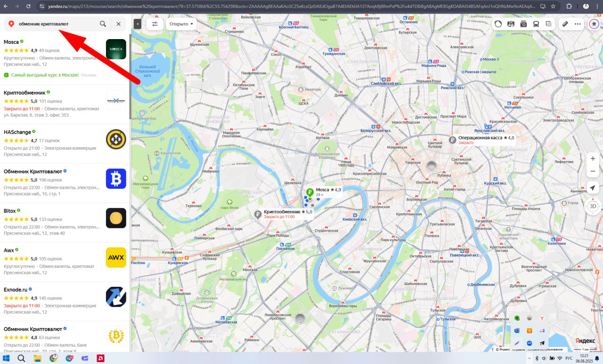Click '101 оценка' under Криптообменник
The height and width of the screenshot is (364, 603).
[x=50, y=101]
